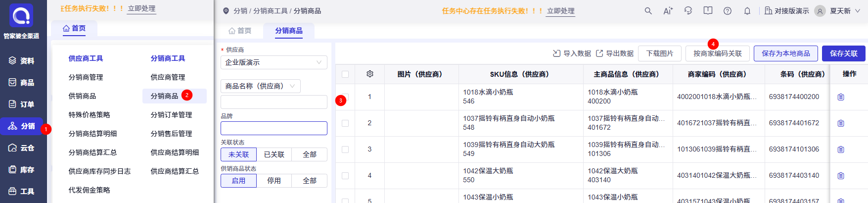
Task: Click the notification bell icon
Action: (x=747, y=11)
